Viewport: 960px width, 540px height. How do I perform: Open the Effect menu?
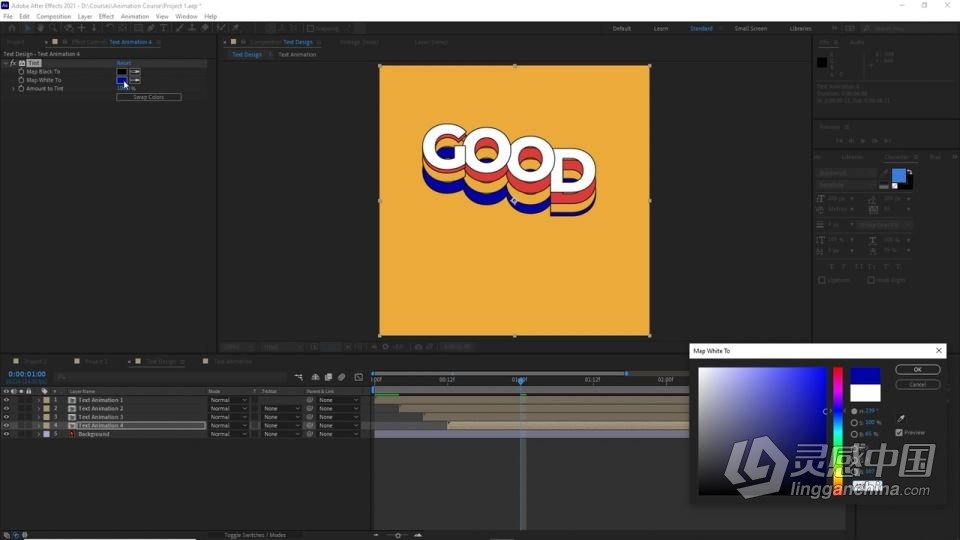click(x=107, y=17)
